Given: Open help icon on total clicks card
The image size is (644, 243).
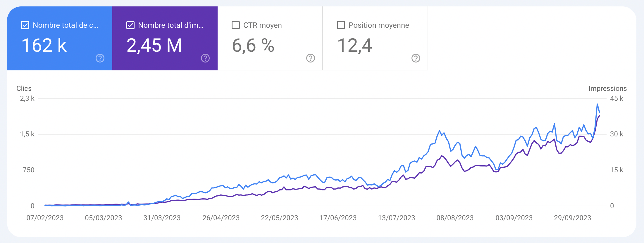Looking at the screenshot, I should point(100,58).
